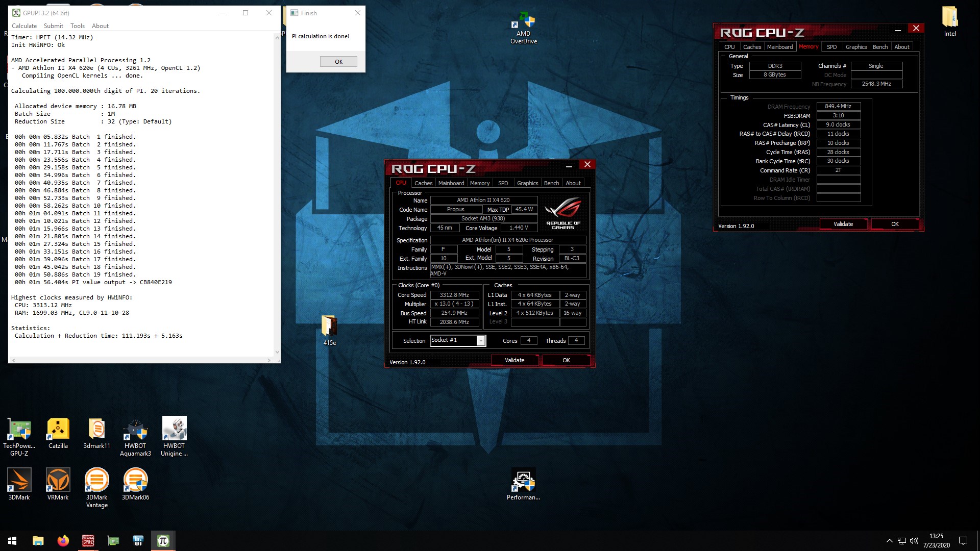Screen dimensions: 980x551
Task: Click the CPU Name field AMD Athlon II X4 620
Action: pos(483,200)
